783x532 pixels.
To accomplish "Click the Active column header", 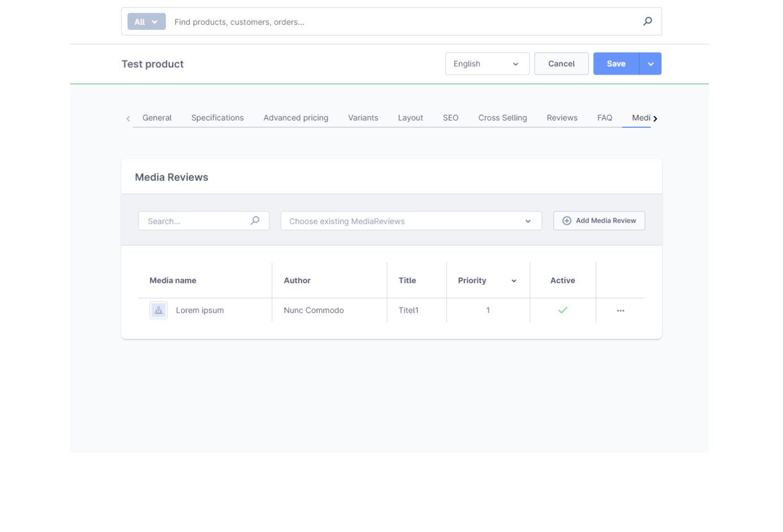I will [562, 280].
